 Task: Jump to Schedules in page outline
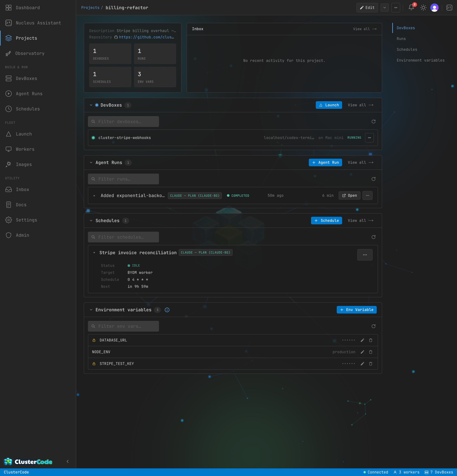click(407, 50)
